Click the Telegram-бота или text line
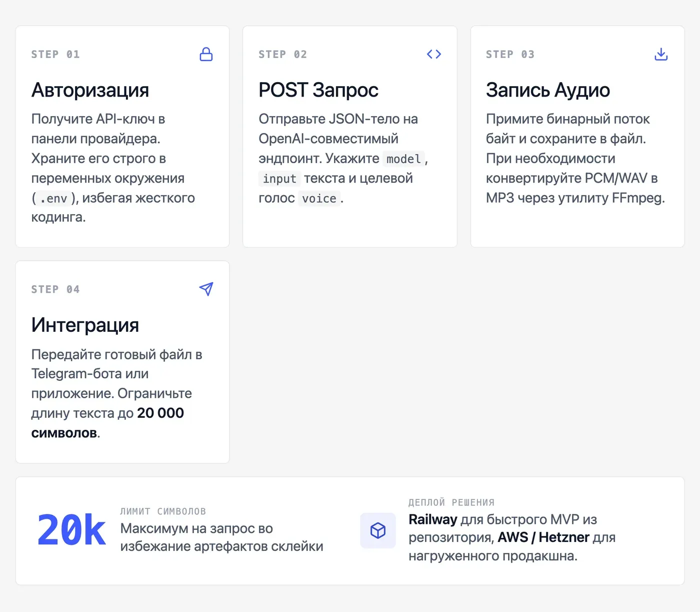The height and width of the screenshot is (612, 700). 90,374
